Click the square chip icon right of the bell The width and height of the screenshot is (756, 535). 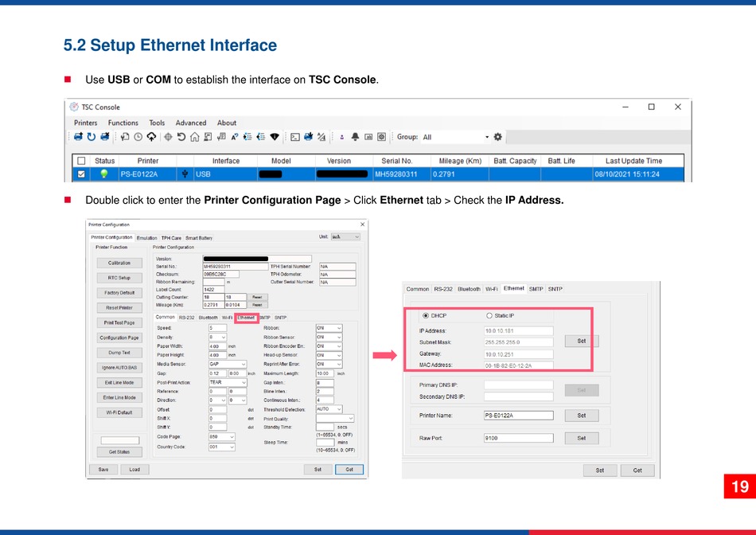(x=381, y=137)
